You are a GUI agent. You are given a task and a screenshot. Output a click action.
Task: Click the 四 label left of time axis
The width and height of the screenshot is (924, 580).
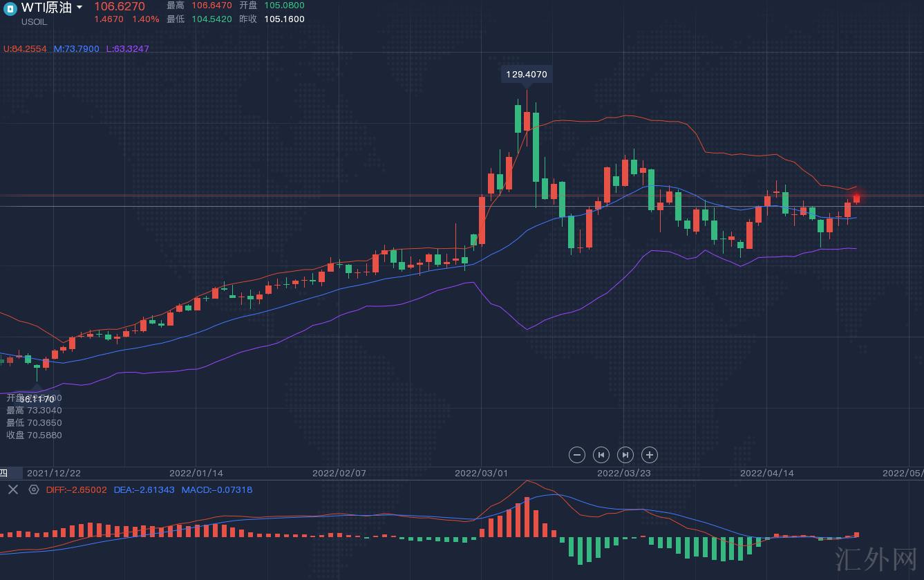click(x=3, y=474)
